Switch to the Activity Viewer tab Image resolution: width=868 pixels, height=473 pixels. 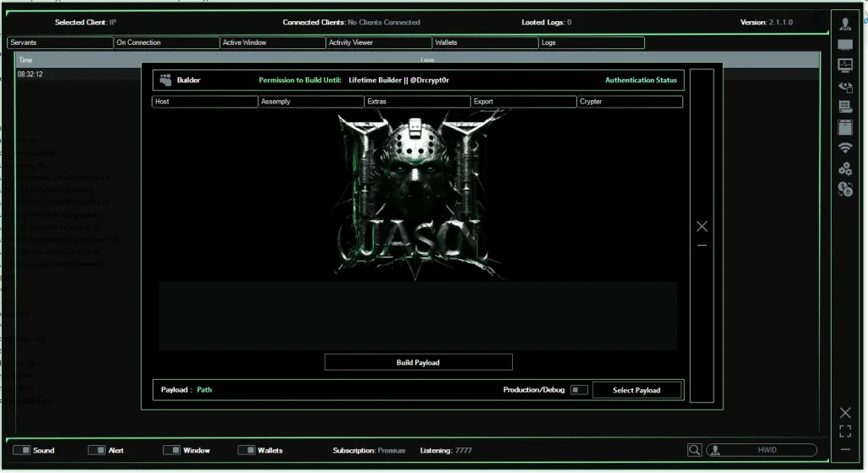[x=379, y=42]
